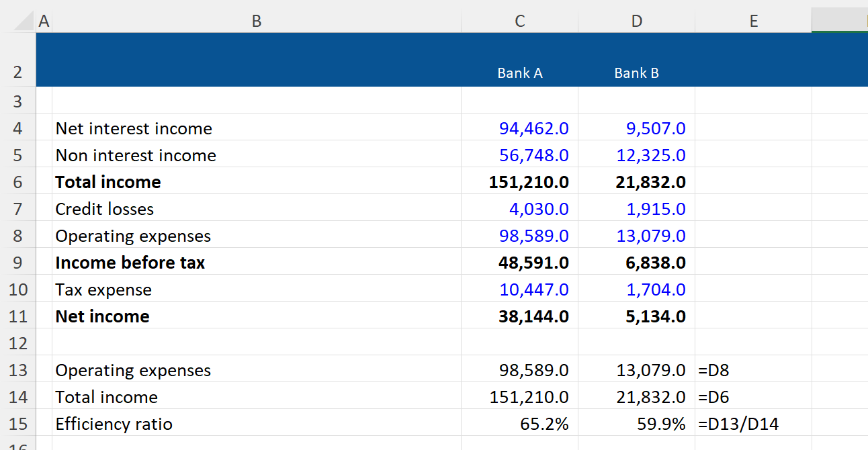868x450 pixels.
Task: Select Tax expense value 10,447.0
Action: (533, 289)
